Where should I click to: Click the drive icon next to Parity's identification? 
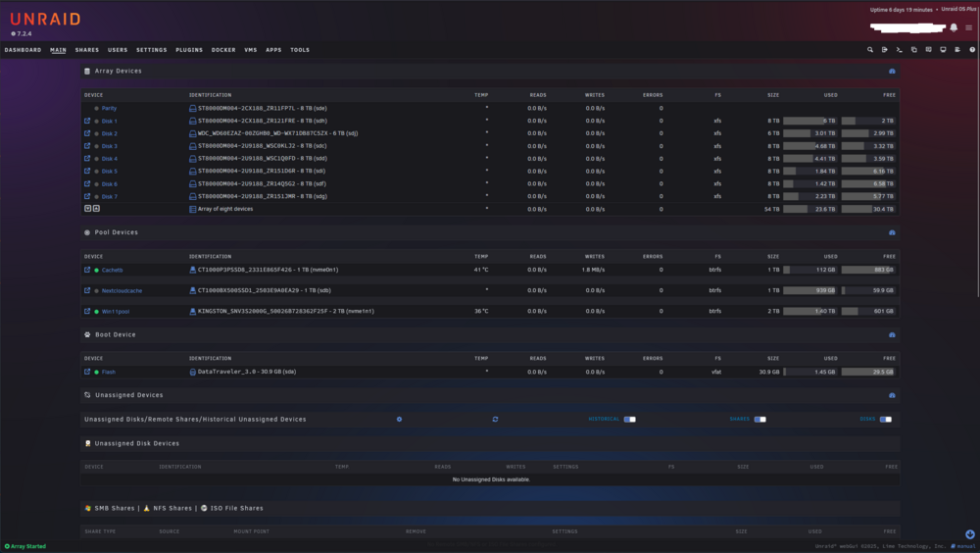coord(192,108)
